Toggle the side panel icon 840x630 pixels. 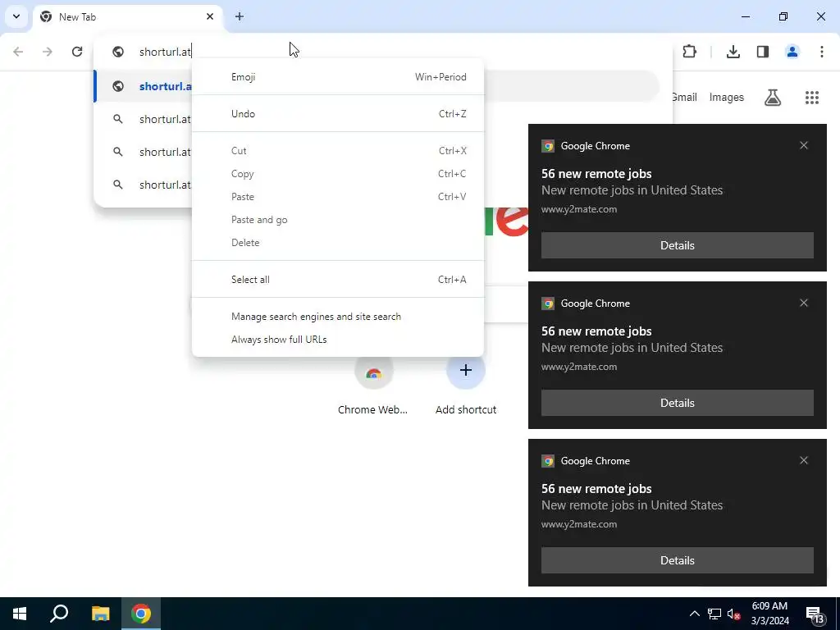763,52
